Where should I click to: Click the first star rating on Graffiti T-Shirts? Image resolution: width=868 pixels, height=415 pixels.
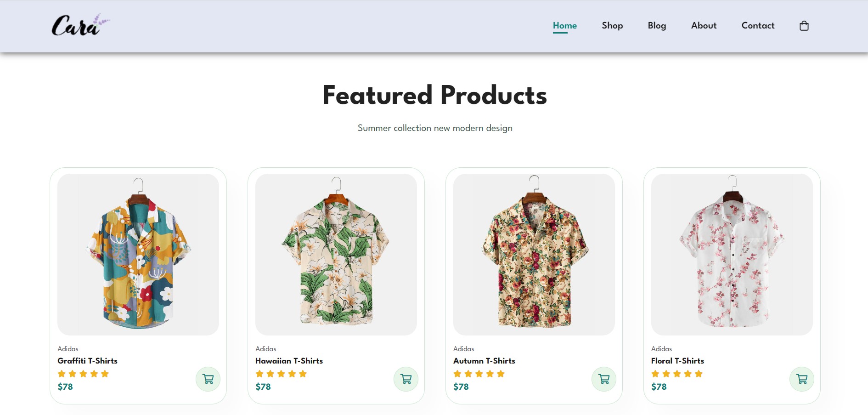tap(62, 374)
